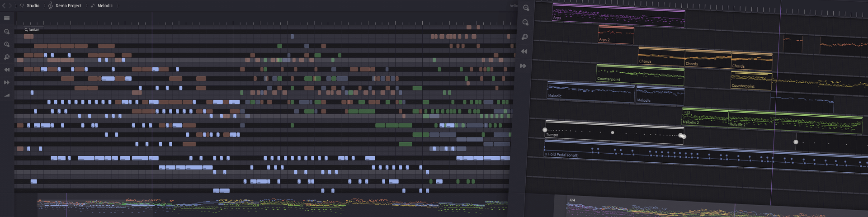Click fast-forward icon in pattern editor sidebar
Viewport: 868px width, 217px height.
(524, 66)
